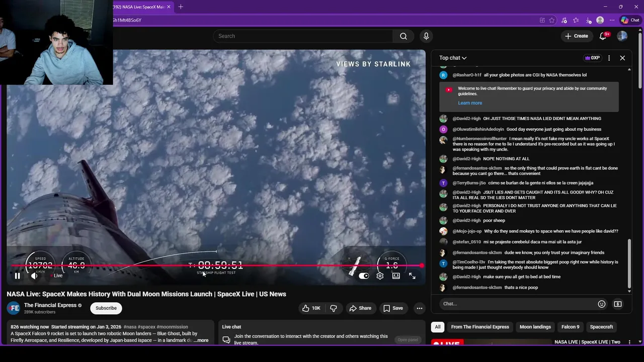Add page to favorites star
The width and height of the screenshot is (644, 362).
552,20
